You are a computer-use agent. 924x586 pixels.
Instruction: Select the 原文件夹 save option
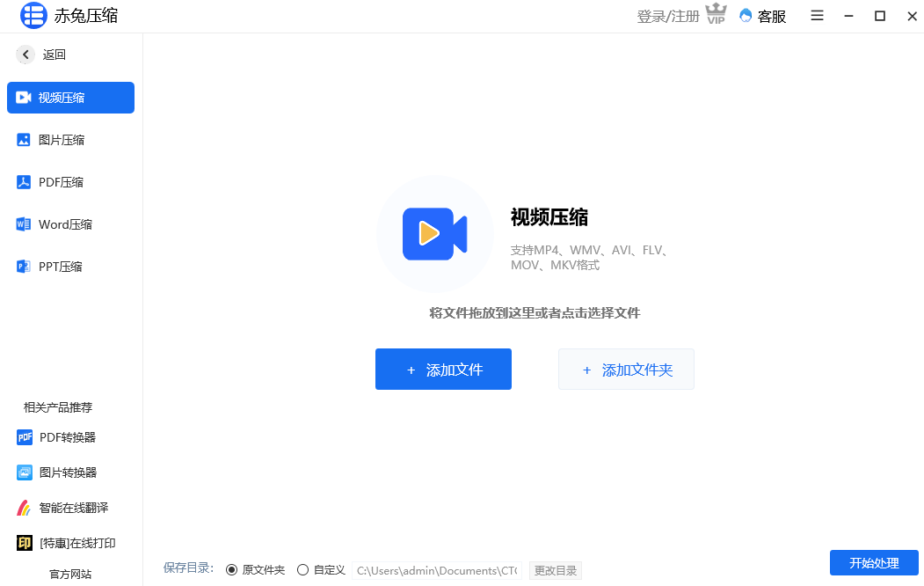232,569
